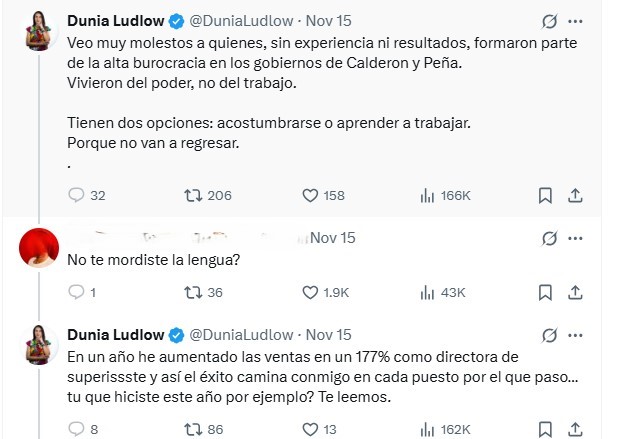
Task: Reply to the first Dunia Ludlow tweet
Action: [x=76, y=196]
